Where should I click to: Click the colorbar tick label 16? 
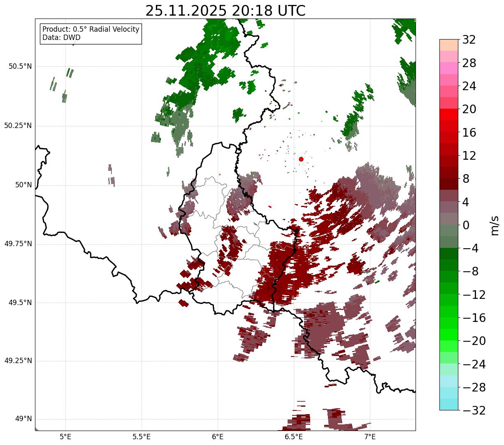coord(469,133)
